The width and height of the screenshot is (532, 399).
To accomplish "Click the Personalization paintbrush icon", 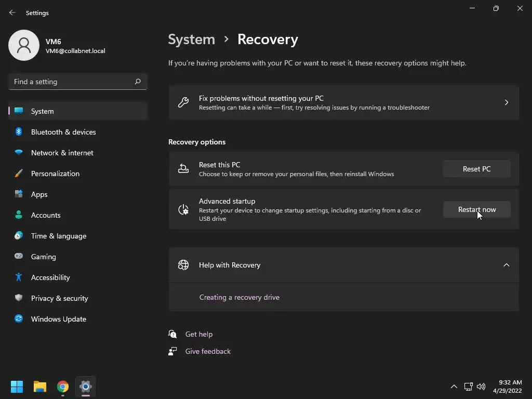I will click(19, 174).
